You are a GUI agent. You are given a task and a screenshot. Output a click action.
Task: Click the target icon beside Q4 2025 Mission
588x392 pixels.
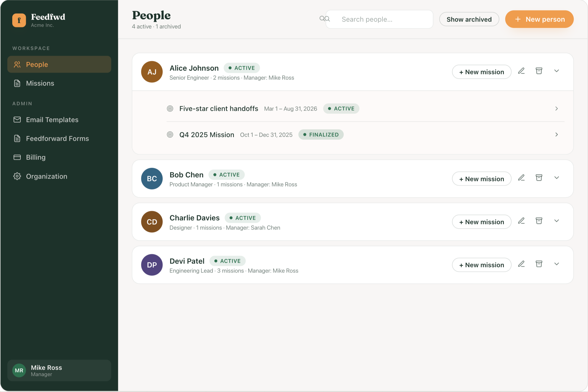[x=170, y=135]
